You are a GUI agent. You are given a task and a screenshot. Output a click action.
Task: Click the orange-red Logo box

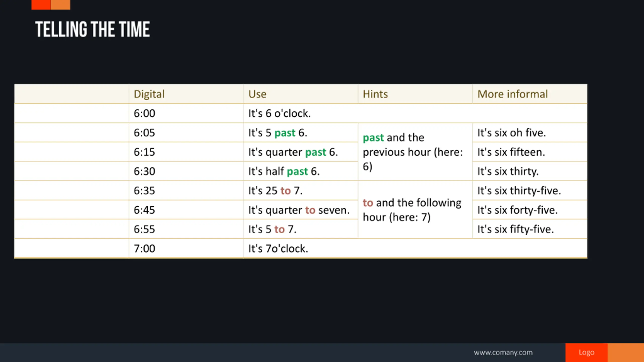[586, 352]
